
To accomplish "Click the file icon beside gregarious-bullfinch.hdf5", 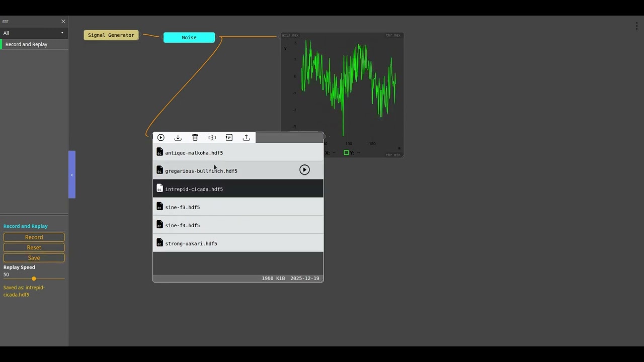I will [x=160, y=170].
